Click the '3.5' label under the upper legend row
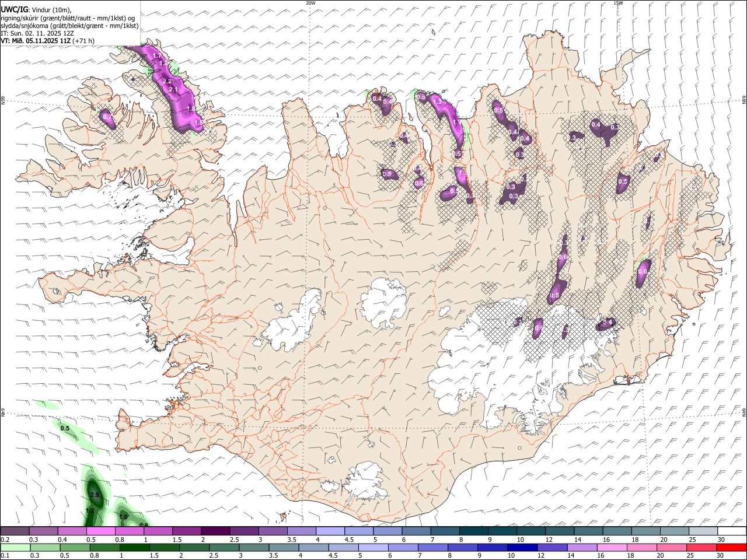 click(x=290, y=540)
